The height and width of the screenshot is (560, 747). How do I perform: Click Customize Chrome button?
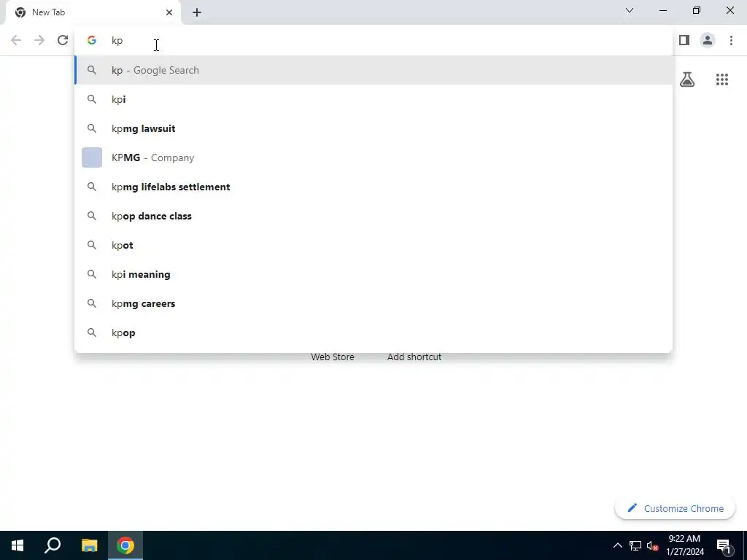click(675, 508)
